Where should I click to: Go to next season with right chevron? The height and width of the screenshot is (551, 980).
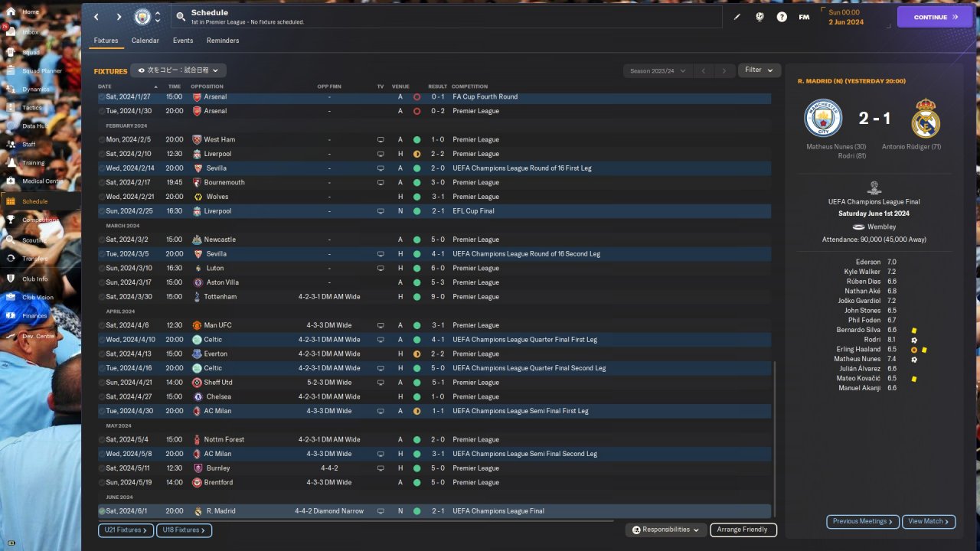724,71
